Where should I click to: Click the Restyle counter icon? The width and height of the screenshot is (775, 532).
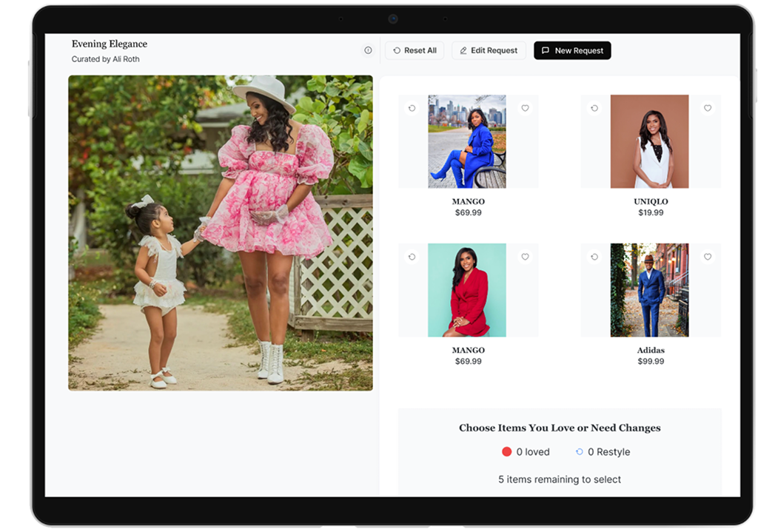579,451
